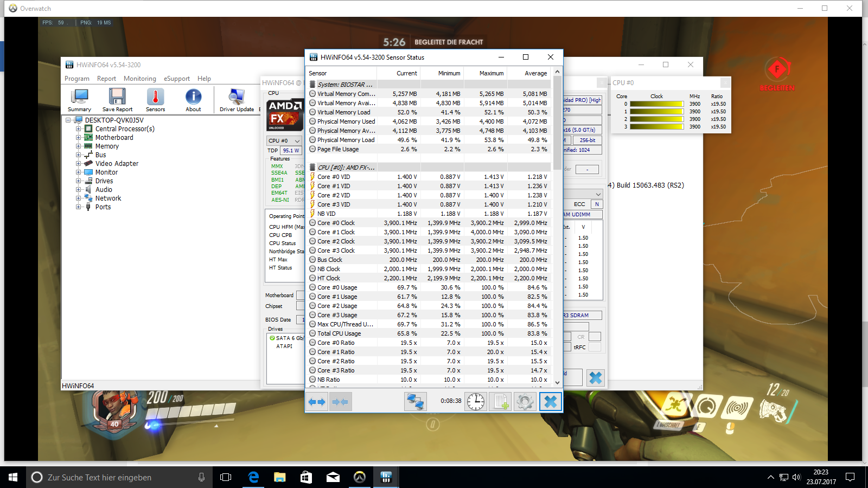The height and width of the screenshot is (488, 868).
Task: Click the Cortana microphone icon
Action: pos(201,477)
